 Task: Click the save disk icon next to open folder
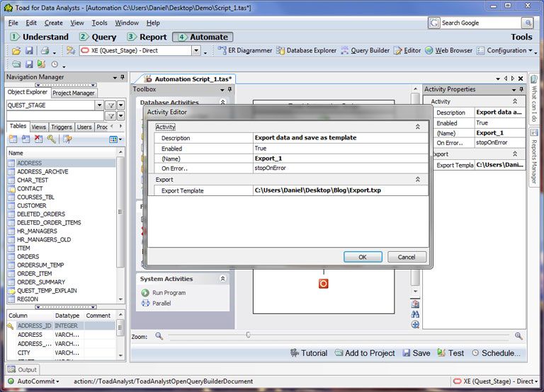(x=29, y=51)
